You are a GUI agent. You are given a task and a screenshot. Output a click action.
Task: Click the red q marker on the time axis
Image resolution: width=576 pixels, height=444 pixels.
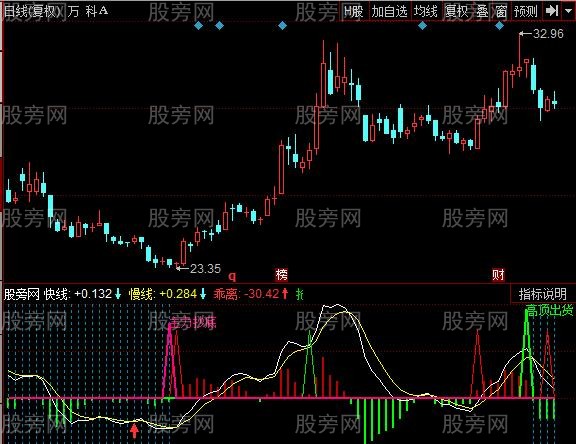coord(232,276)
